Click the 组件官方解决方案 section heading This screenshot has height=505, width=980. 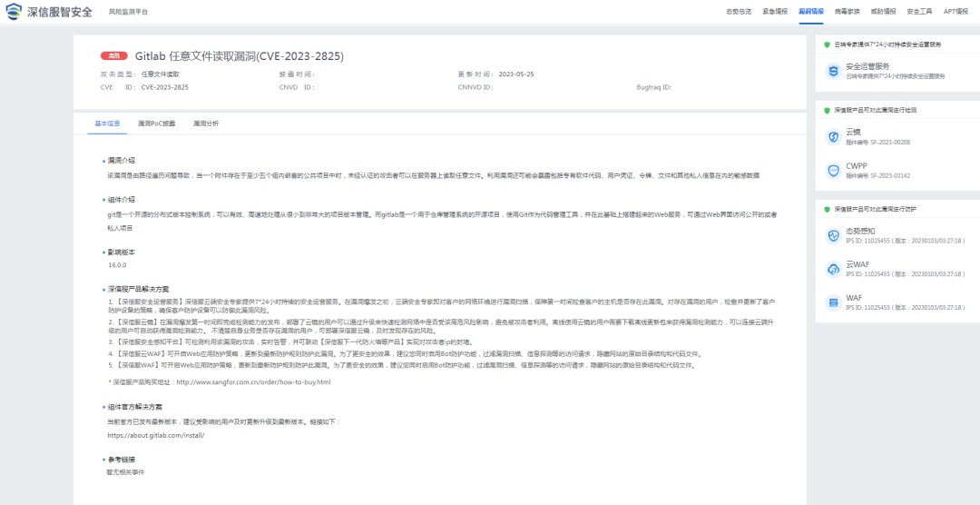coord(135,407)
